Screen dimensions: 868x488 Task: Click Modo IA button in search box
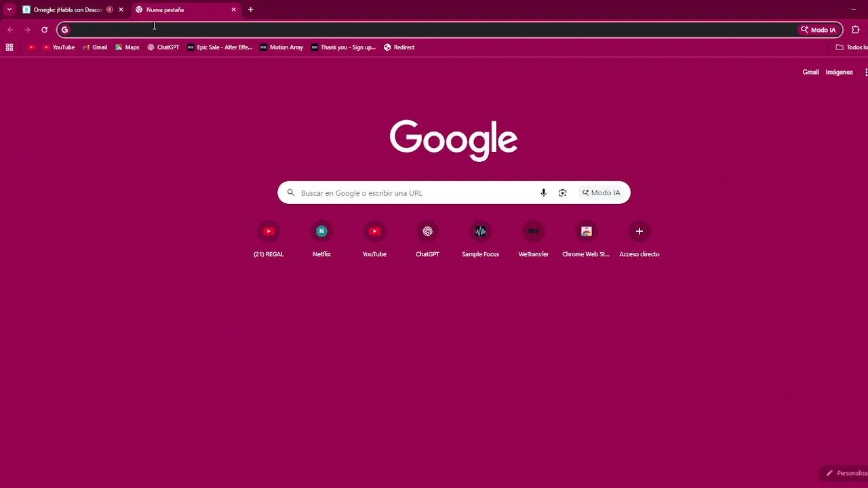tap(601, 193)
